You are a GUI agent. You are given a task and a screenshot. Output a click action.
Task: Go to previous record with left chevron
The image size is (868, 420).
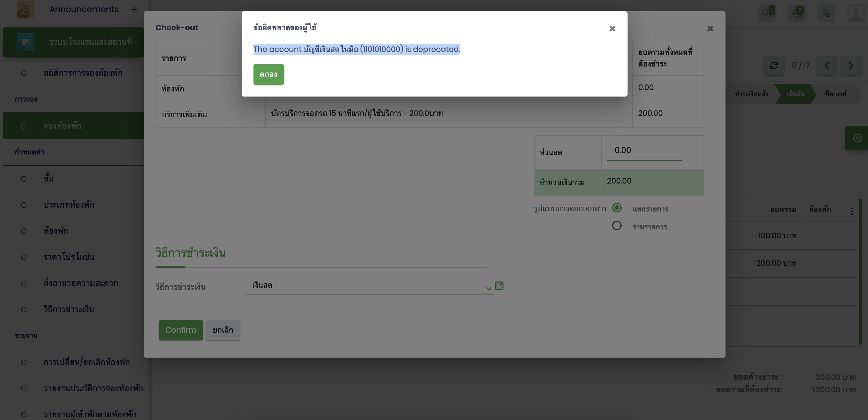coord(826,65)
